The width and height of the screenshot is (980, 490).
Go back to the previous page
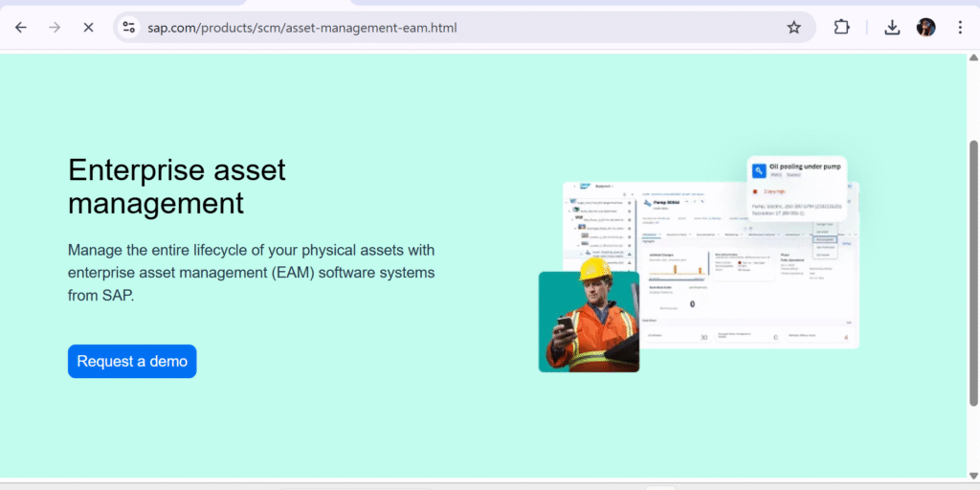tap(21, 28)
